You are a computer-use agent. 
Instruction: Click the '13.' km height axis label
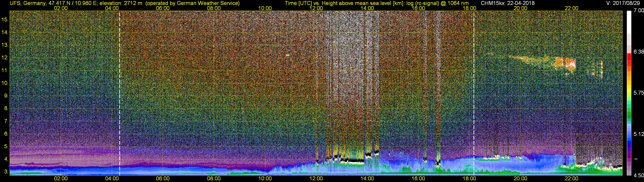(x=5, y=45)
